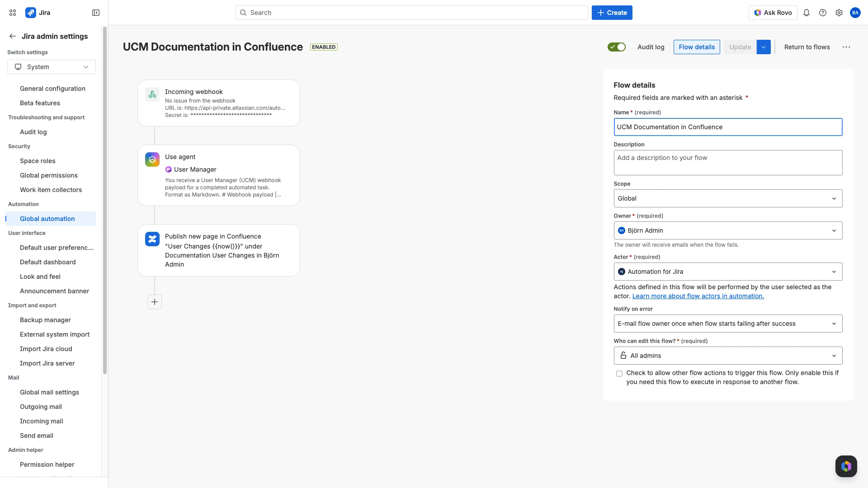Viewport: 868px width, 488px height.
Task: Open Default user preferences page
Action: pyautogui.click(x=57, y=248)
